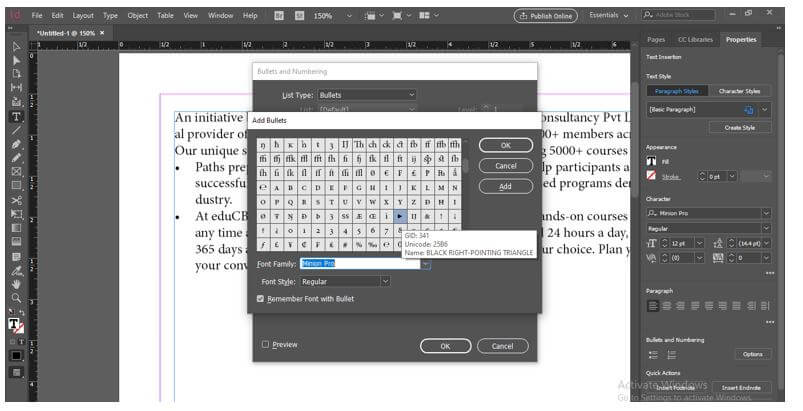This screenshot has height=411, width=803.
Task: Click OK in Add Bullets dialog
Action: click(505, 145)
